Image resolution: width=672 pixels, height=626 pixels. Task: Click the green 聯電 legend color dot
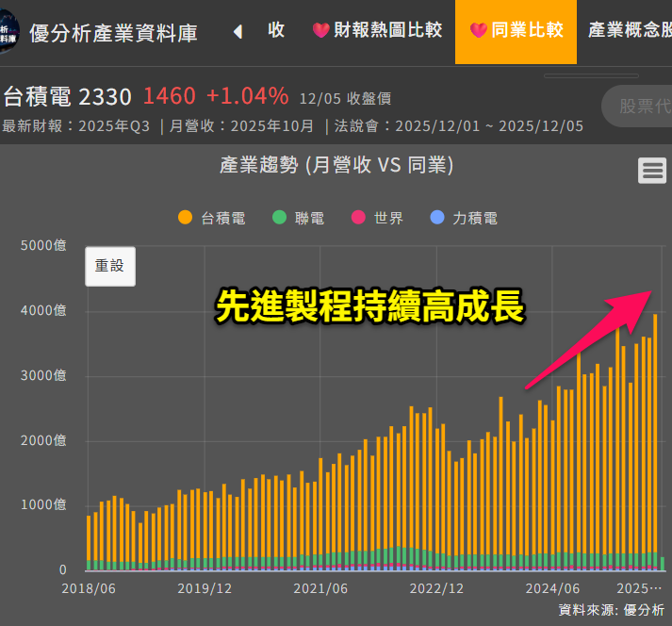click(x=279, y=218)
